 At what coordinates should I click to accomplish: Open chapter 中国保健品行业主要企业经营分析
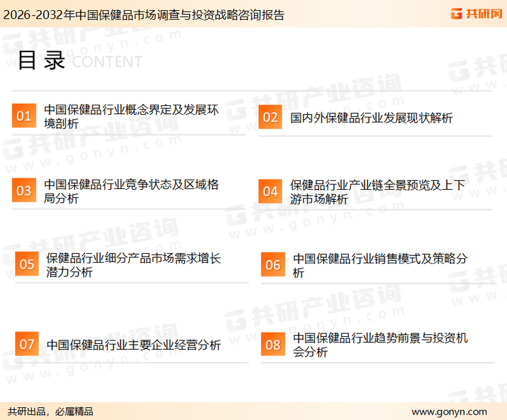(x=134, y=345)
